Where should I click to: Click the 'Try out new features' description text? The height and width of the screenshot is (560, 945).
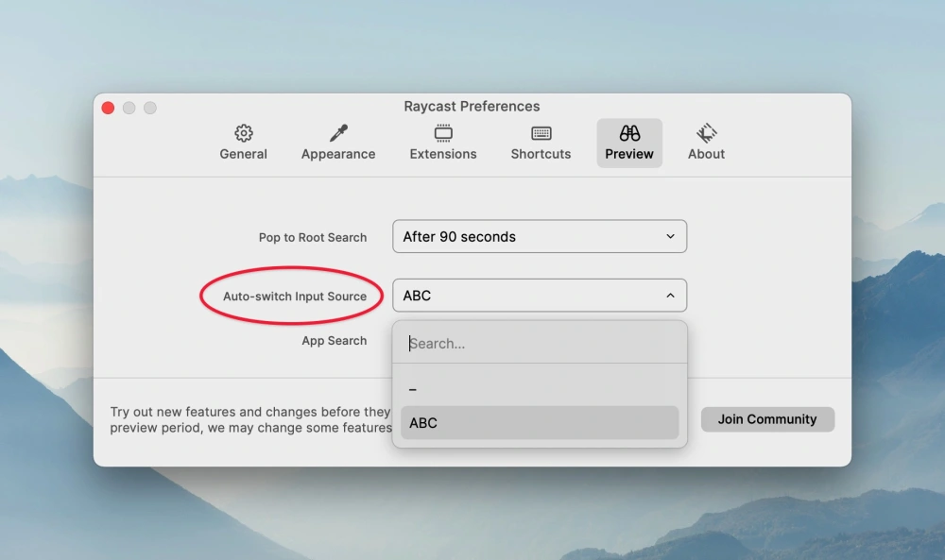(250, 419)
